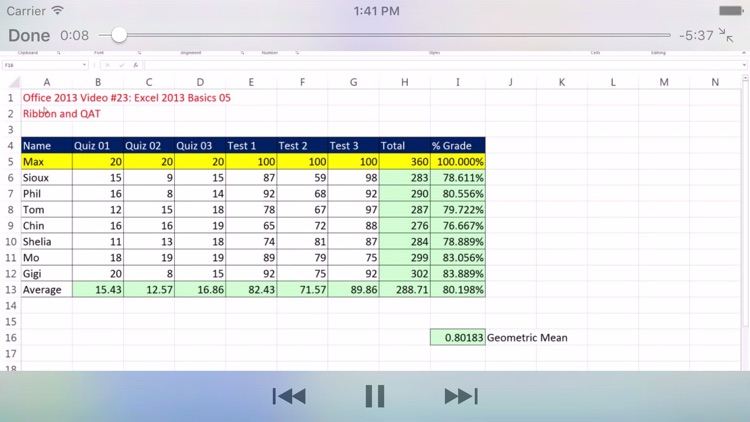
Task: Select Chin's grade cell 76.667%
Action: [x=458, y=226]
